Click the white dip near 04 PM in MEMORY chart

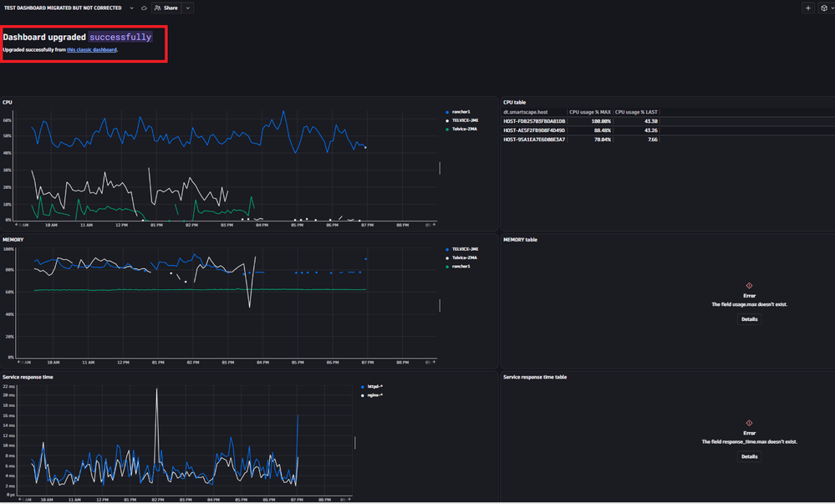coord(249,306)
